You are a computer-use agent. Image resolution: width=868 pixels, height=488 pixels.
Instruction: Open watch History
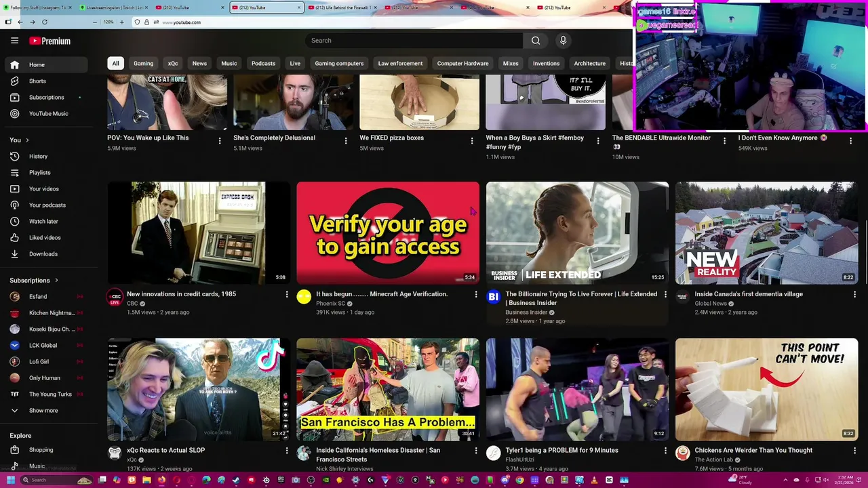coord(45,156)
